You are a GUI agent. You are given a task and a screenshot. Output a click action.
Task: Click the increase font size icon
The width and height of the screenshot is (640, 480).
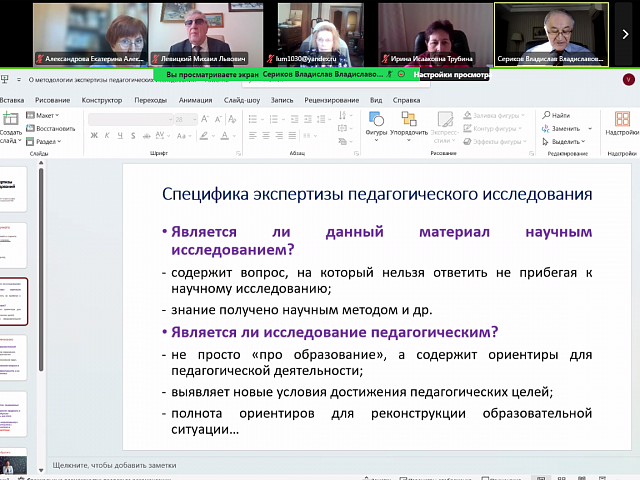point(206,119)
